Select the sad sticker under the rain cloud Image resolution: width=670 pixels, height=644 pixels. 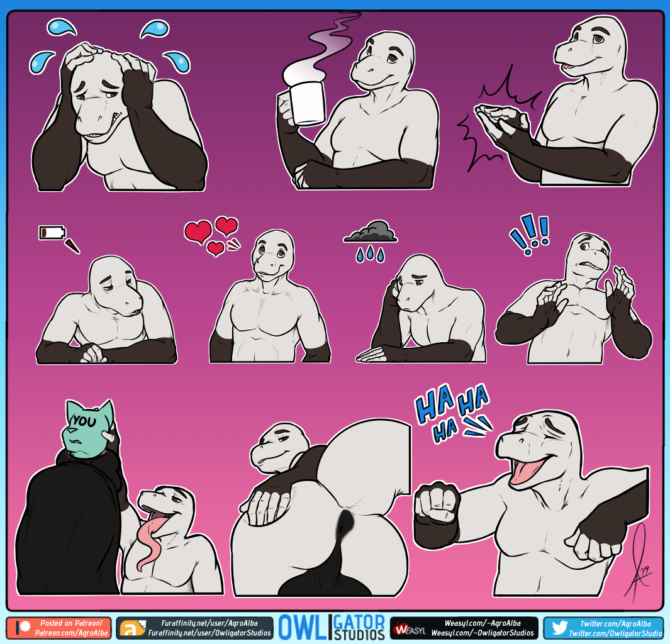coord(421,308)
